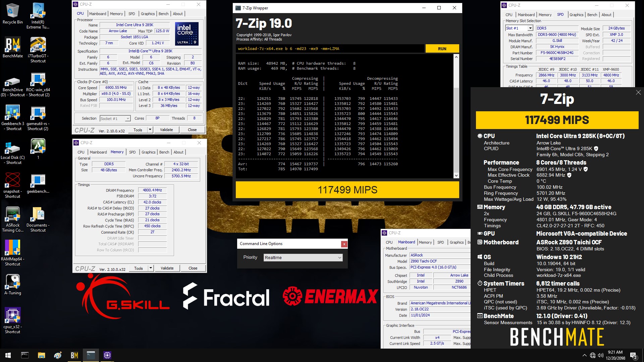The height and width of the screenshot is (362, 644).
Task: Click Validate in Memory tab window
Action: 167,268
